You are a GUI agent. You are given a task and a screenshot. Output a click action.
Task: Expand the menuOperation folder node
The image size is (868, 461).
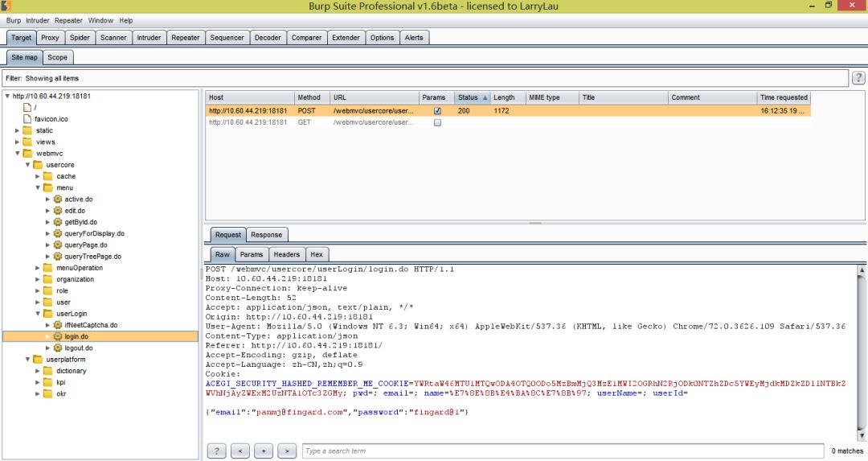pos(38,268)
